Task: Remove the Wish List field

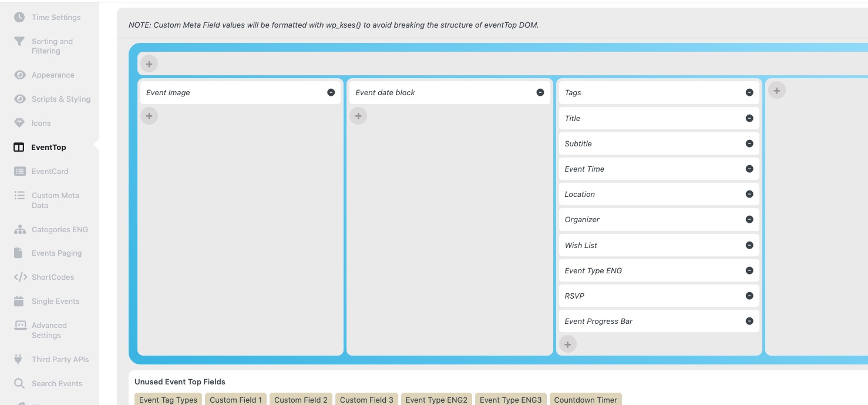Action: click(749, 245)
